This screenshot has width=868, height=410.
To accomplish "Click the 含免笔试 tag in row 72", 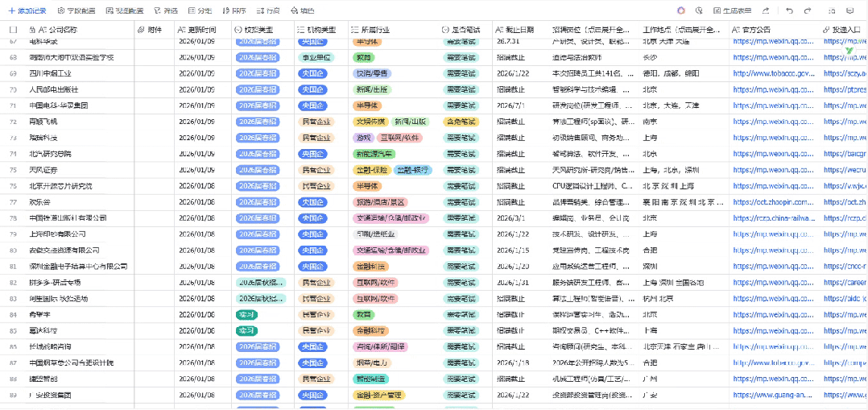I will click(x=461, y=122).
